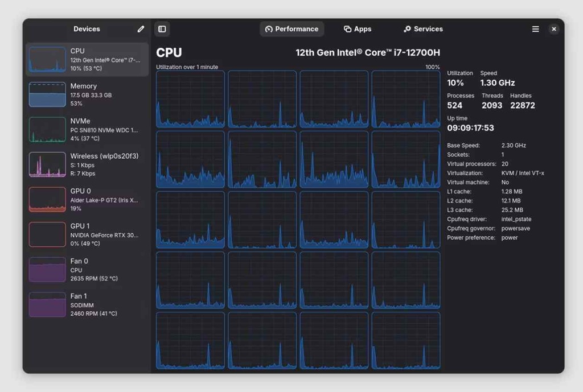Viewport: 583px width, 392px height.
Task: Switch to the Performance tab
Action: click(292, 29)
